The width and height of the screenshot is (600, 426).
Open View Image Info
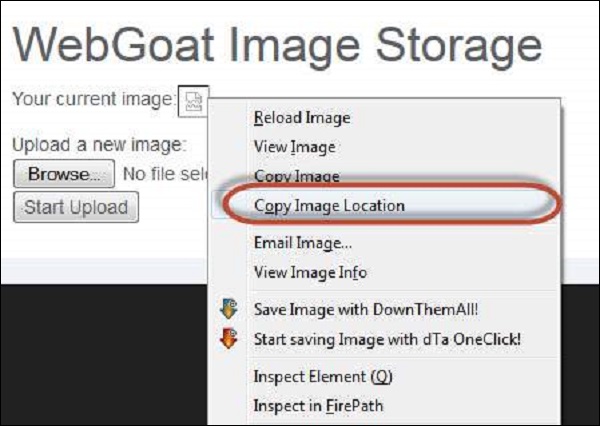pos(310,272)
